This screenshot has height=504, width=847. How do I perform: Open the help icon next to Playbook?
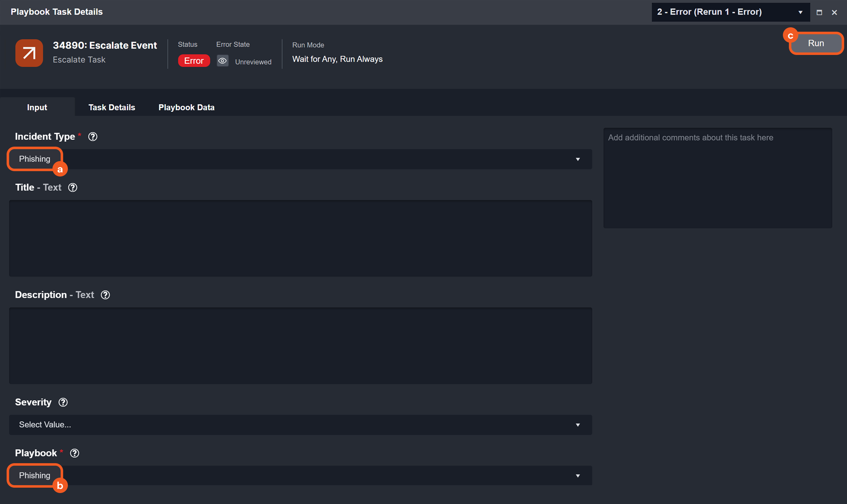pos(75,453)
